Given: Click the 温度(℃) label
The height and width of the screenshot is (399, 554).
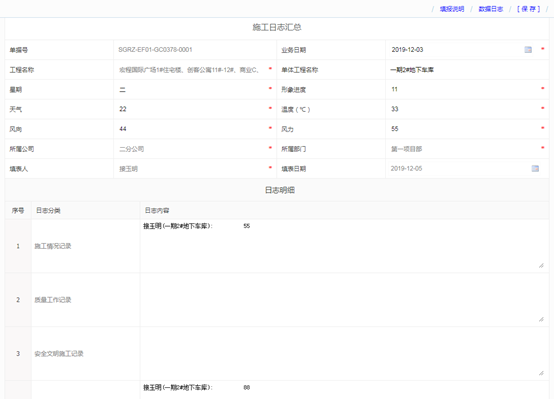Looking at the screenshot, I should [296, 110].
